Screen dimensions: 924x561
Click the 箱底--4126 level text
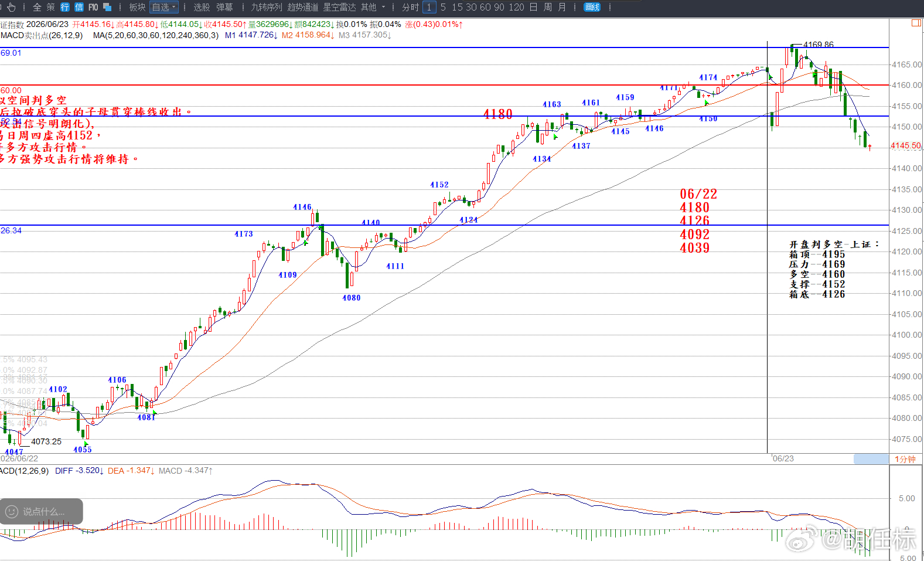point(817,294)
